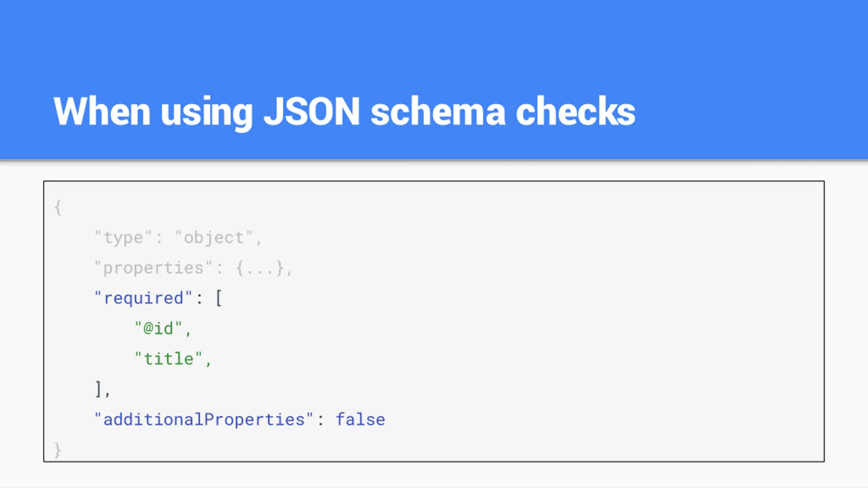Viewport: 868px width, 488px height.
Task: Click the word "schema" in the title
Action: pos(438,112)
